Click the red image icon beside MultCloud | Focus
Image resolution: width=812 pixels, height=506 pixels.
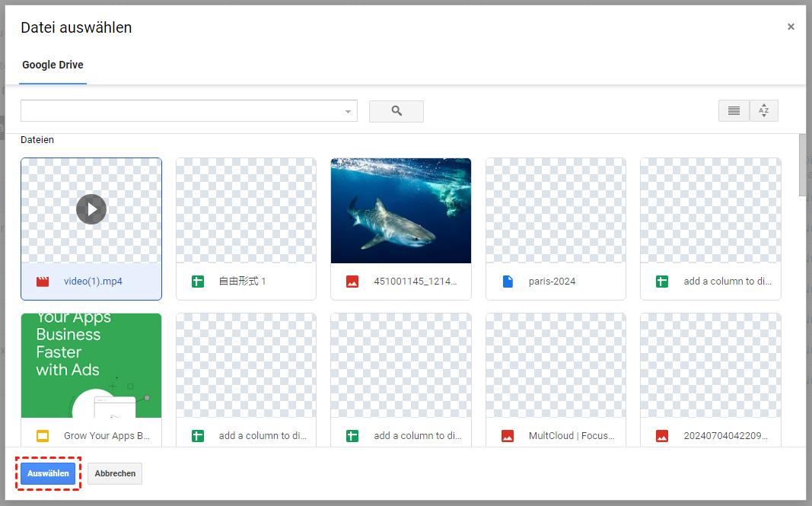click(x=508, y=435)
